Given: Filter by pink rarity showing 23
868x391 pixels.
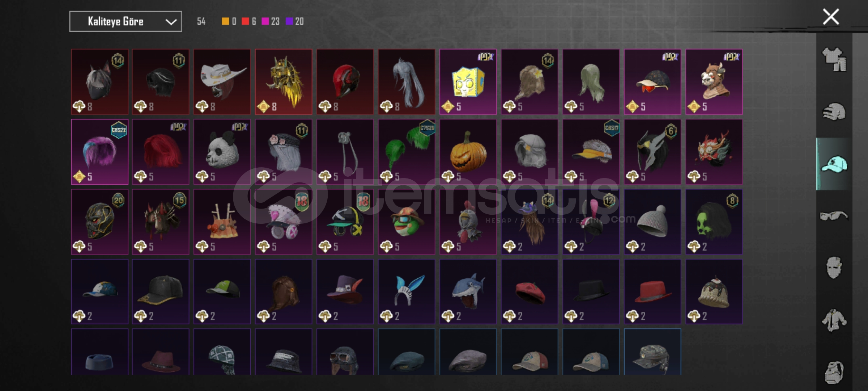Looking at the screenshot, I should point(271,21).
